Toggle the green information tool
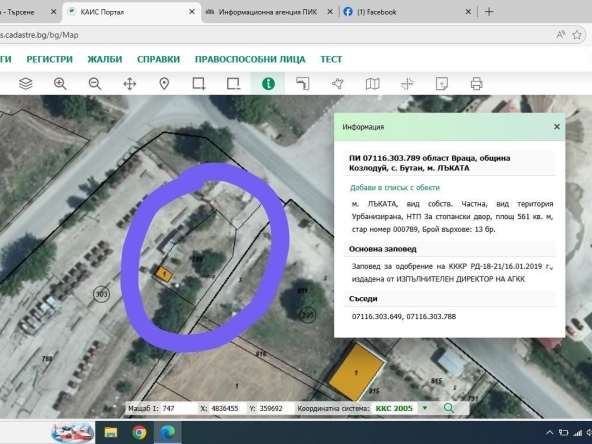 pyautogui.click(x=268, y=83)
